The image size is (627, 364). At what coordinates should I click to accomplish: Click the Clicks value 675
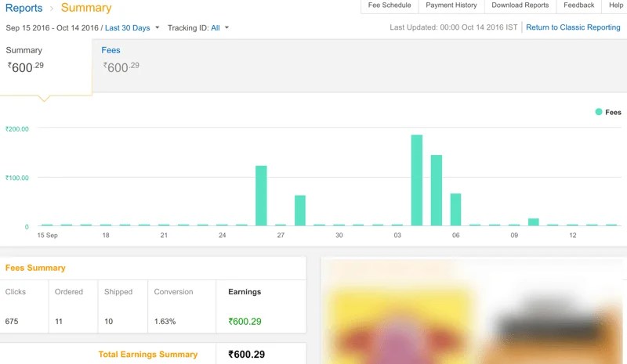tap(12, 321)
